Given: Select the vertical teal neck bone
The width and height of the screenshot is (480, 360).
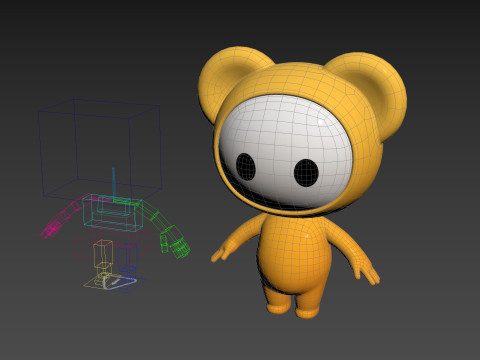Looking at the screenshot, I should point(114,185).
